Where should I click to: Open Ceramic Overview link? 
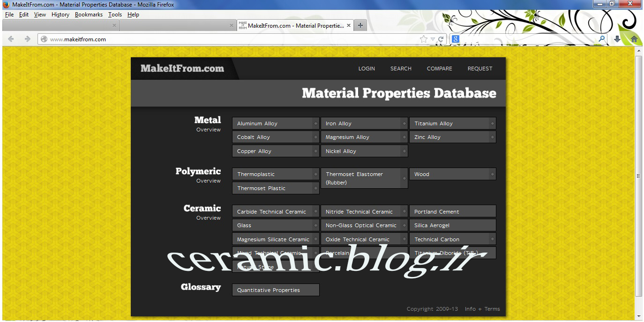point(208,218)
